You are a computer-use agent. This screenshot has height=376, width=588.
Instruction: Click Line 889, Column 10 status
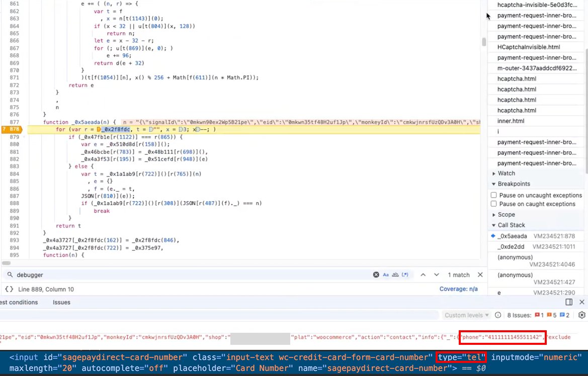[x=46, y=289]
